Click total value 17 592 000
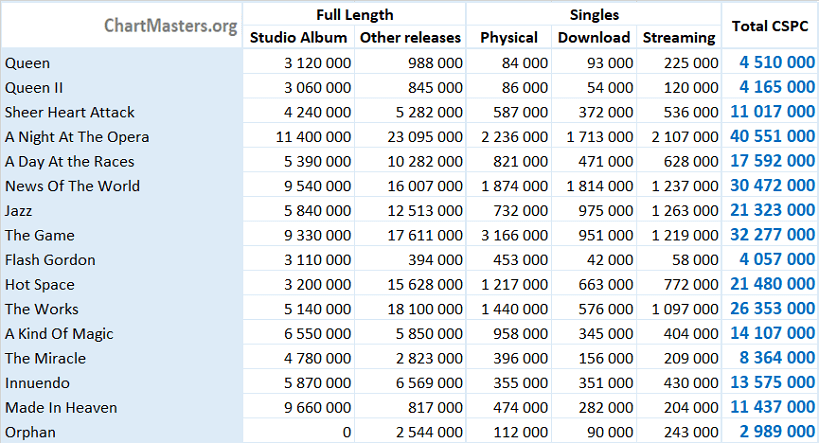This screenshot has width=819, height=443. pos(773,161)
